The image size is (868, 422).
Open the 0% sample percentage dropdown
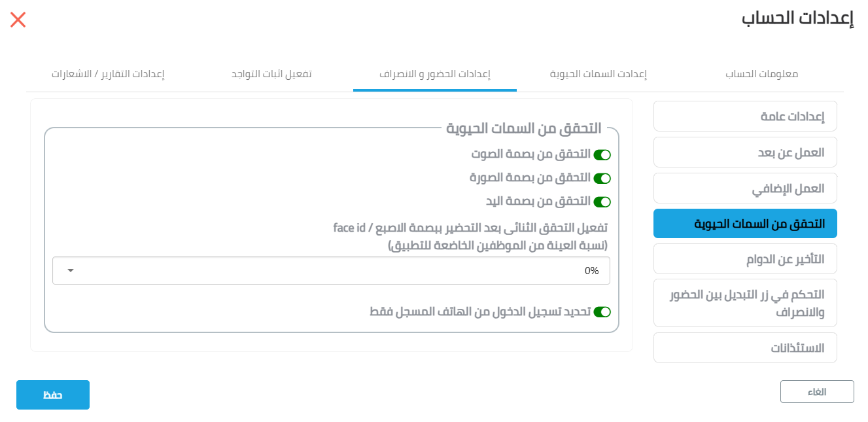331,271
